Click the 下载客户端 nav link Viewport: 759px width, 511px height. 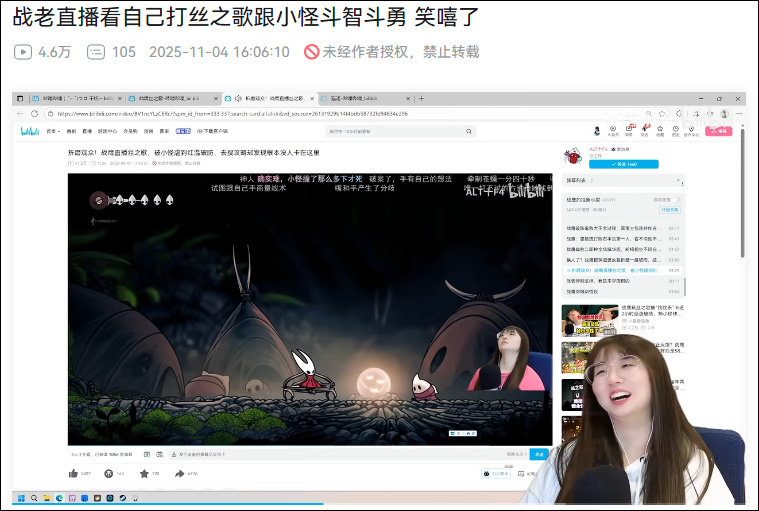click(213, 131)
